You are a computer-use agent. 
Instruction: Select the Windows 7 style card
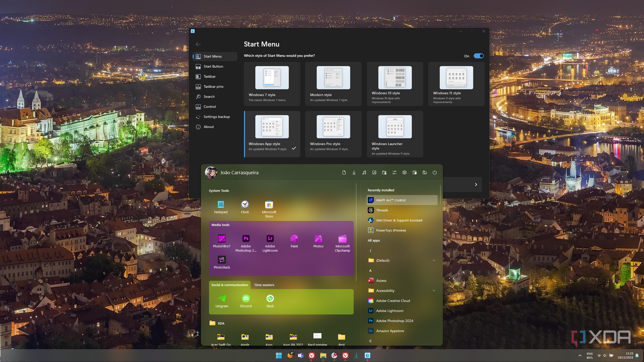coord(272,84)
